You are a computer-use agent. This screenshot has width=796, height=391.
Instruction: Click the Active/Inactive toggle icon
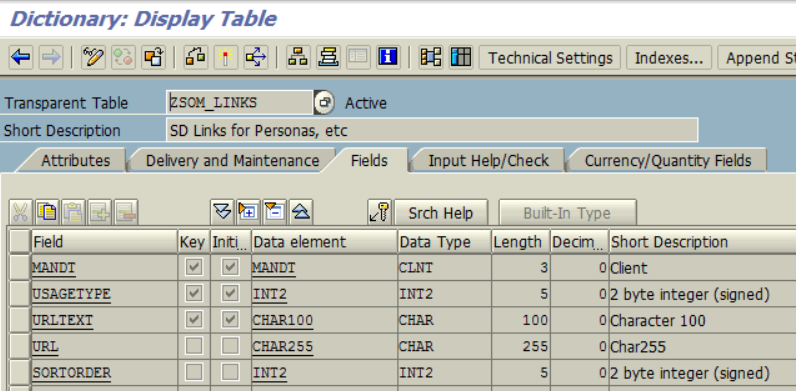click(x=123, y=57)
